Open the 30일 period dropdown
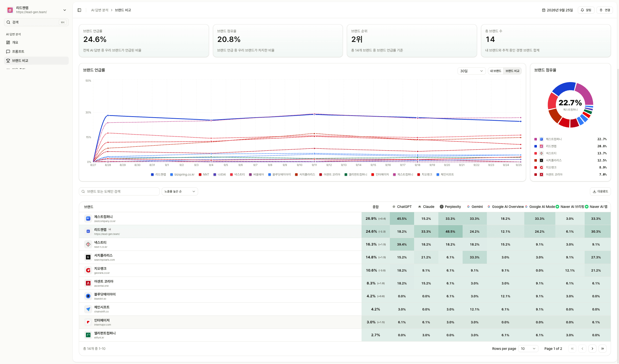Image resolution: width=619 pixels, height=364 pixels. pos(471,71)
